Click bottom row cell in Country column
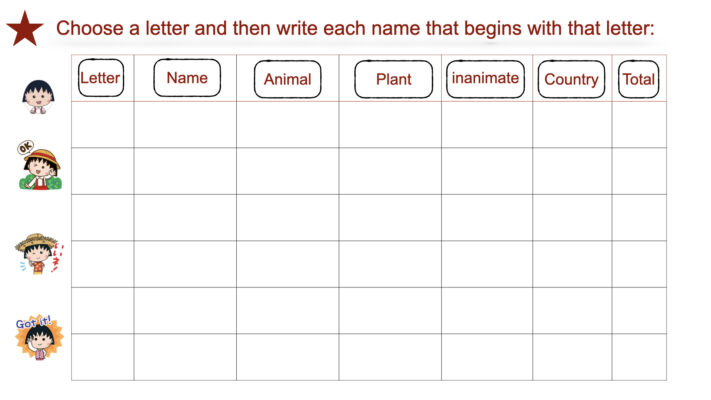 pos(571,357)
